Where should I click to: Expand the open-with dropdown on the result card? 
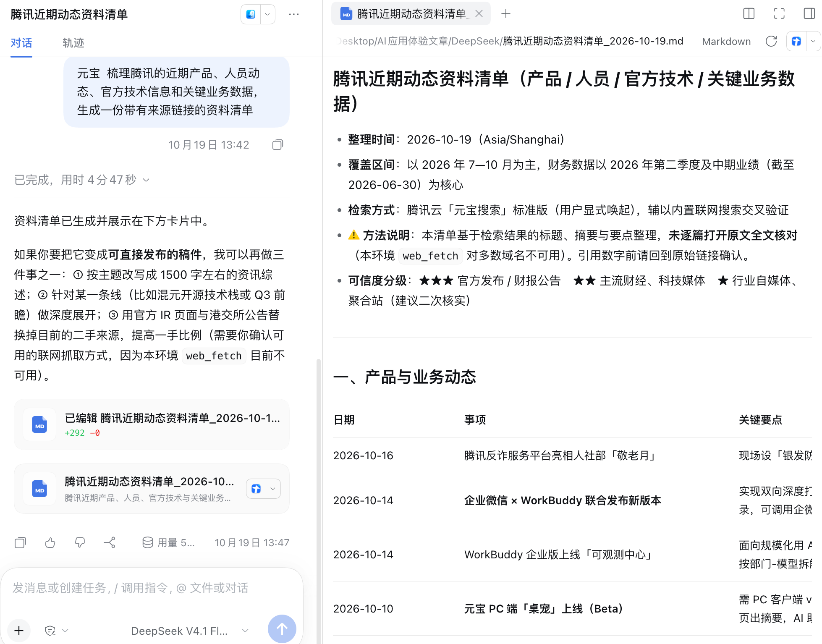(x=273, y=489)
